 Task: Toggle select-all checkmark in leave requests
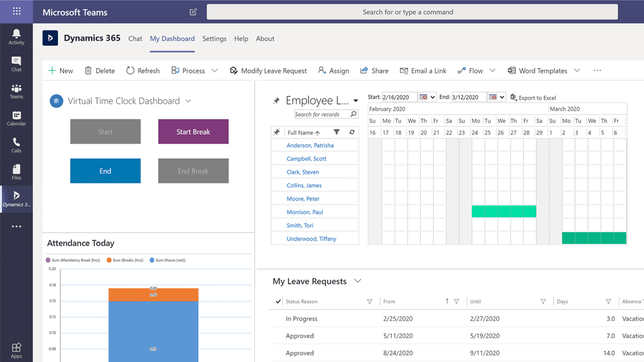[x=278, y=302]
